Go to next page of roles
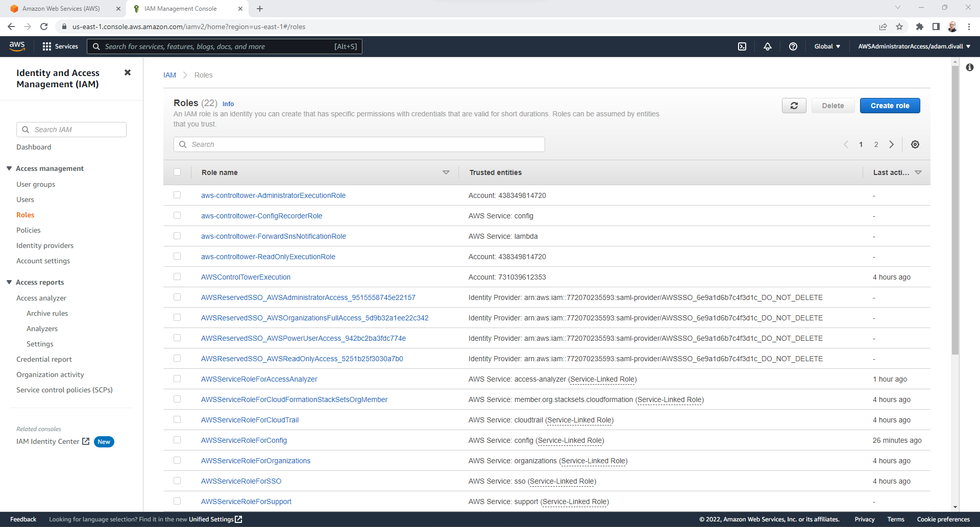Viewport: 980px width, 527px height. click(892, 144)
